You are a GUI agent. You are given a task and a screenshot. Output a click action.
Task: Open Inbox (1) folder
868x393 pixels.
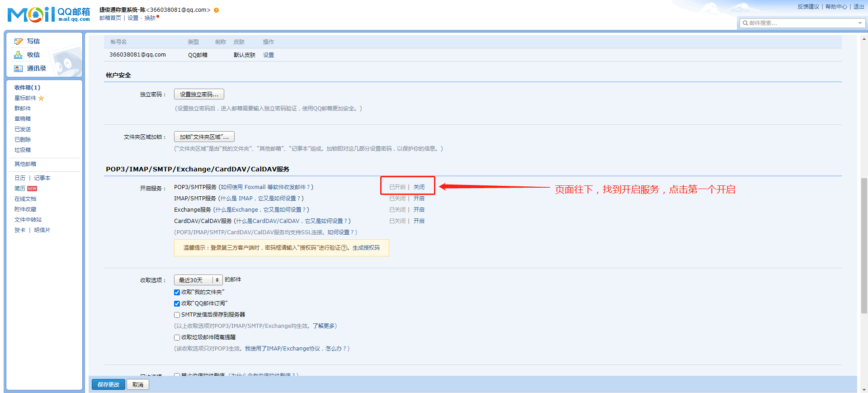click(x=27, y=88)
